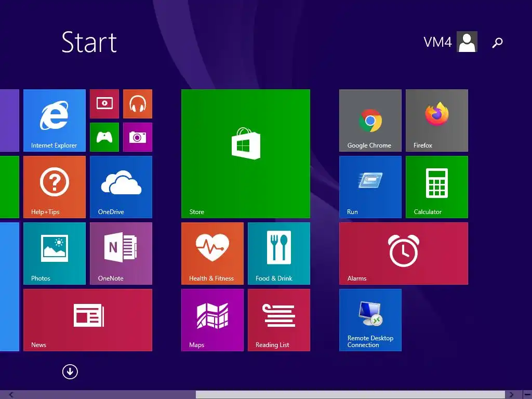Open the OneNote tile
This screenshot has height=399, width=532.
click(121, 254)
